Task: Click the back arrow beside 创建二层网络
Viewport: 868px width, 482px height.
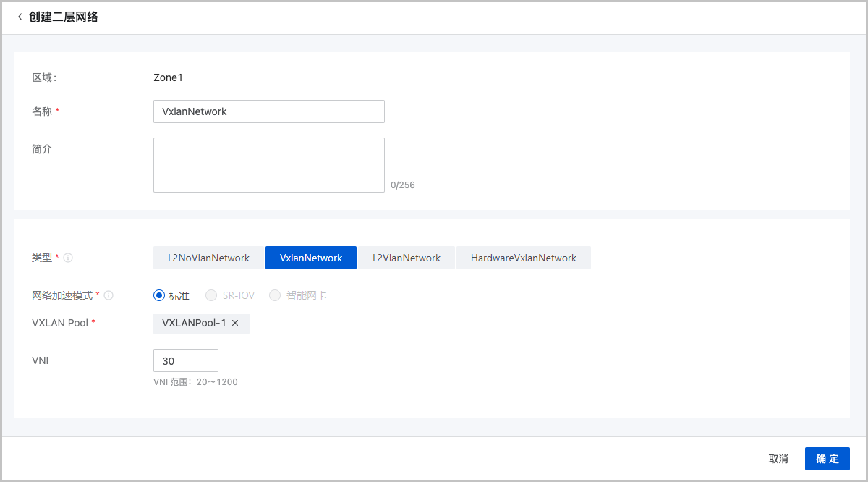Action: click(x=20, y=17)
